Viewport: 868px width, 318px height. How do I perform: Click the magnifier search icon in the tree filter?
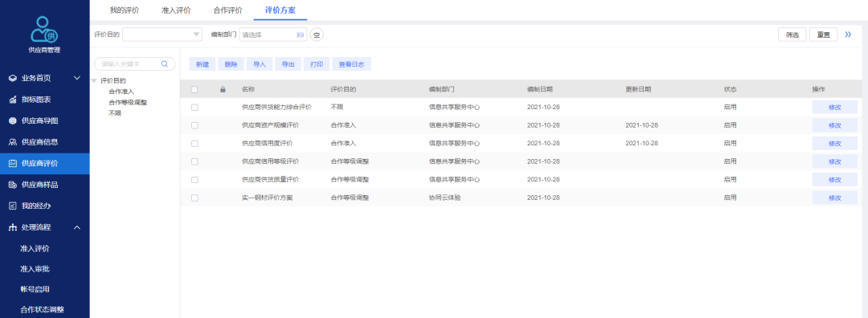point(165,63)
